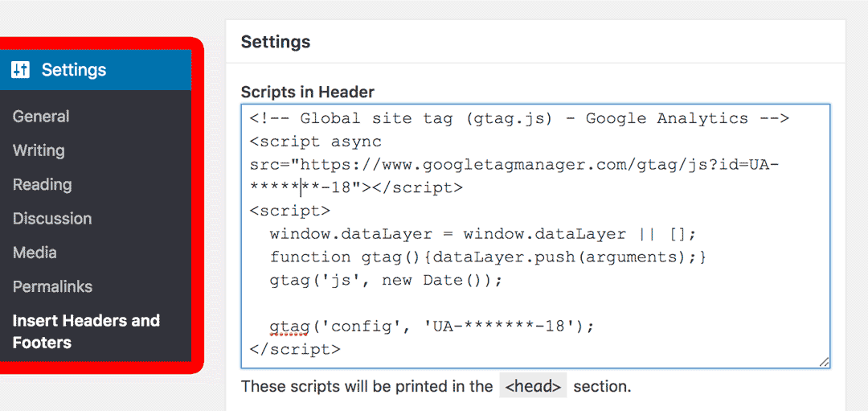Open General settings page
Viewport: 868px width, 411px height.
click(x=41, y=117)
